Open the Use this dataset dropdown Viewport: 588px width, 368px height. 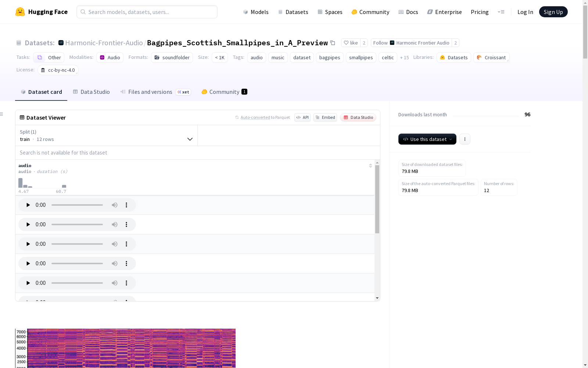427,139
